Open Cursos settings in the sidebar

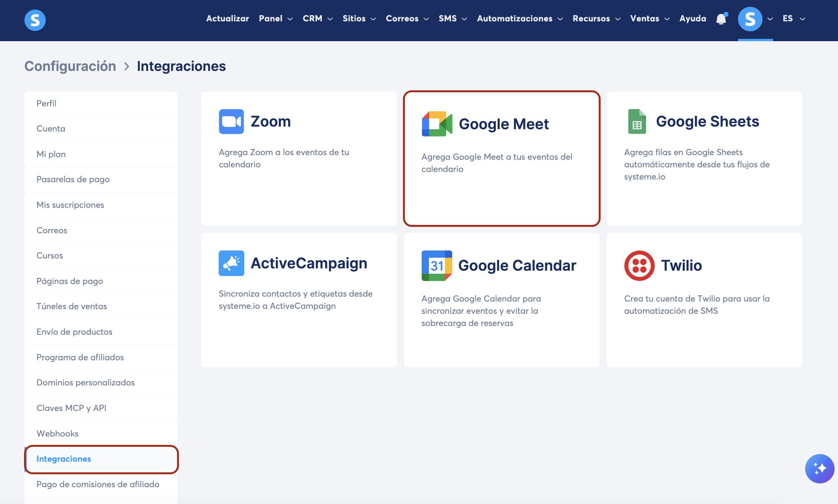pos(101,256)
